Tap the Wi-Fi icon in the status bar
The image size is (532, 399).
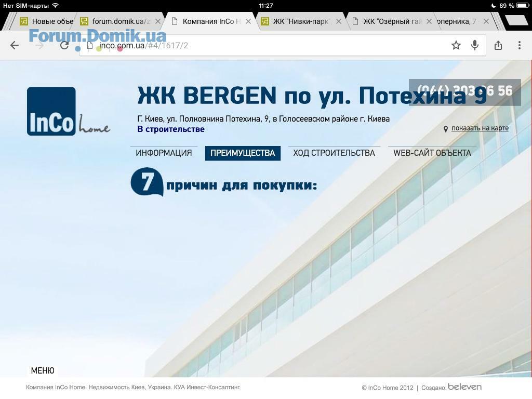coord(55,5)
